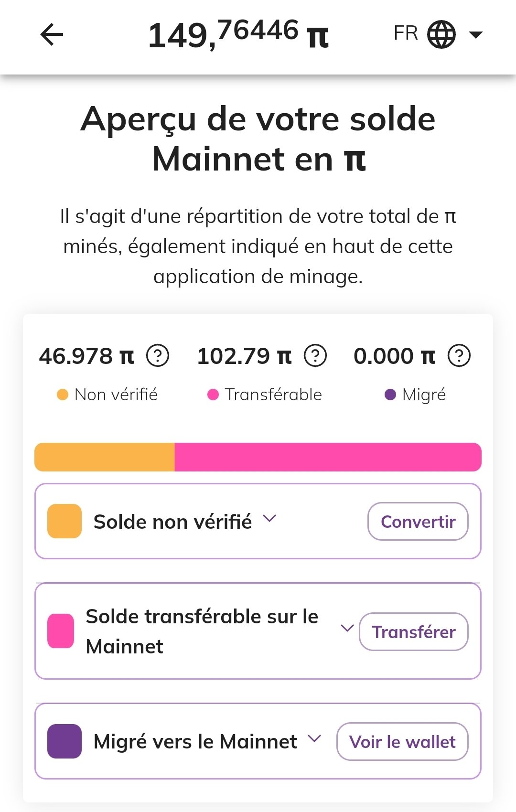Tap the pink dot beside Transférable
The width and height of the screenshot is (516, 812).
[x=213, y=395]
